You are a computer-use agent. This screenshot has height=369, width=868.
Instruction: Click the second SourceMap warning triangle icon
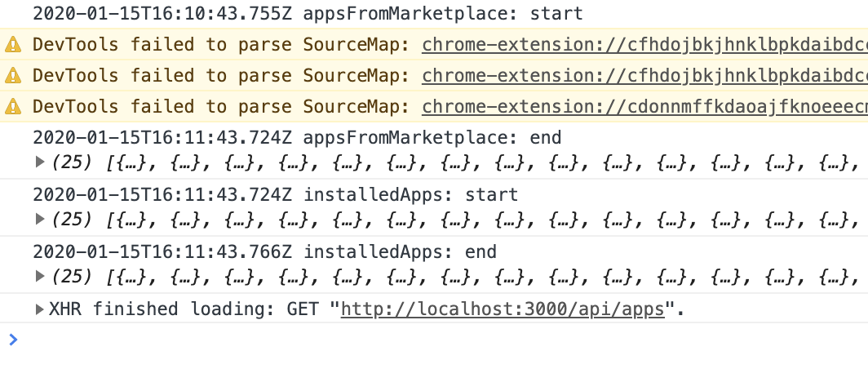[13, 76]
